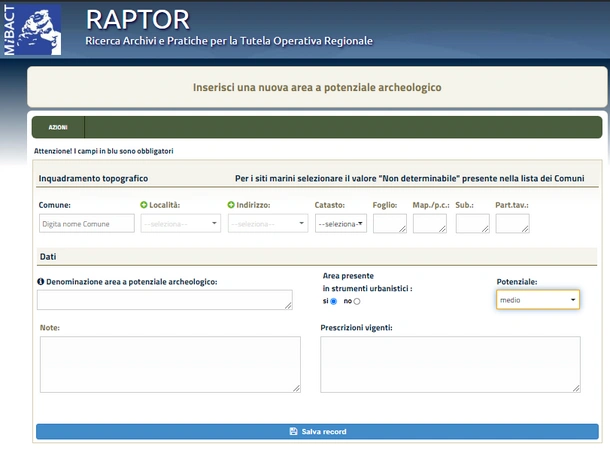Click the Map./p.c. input box
The height and width of the screenshot is (450, 610).
(x=429, y=224)
